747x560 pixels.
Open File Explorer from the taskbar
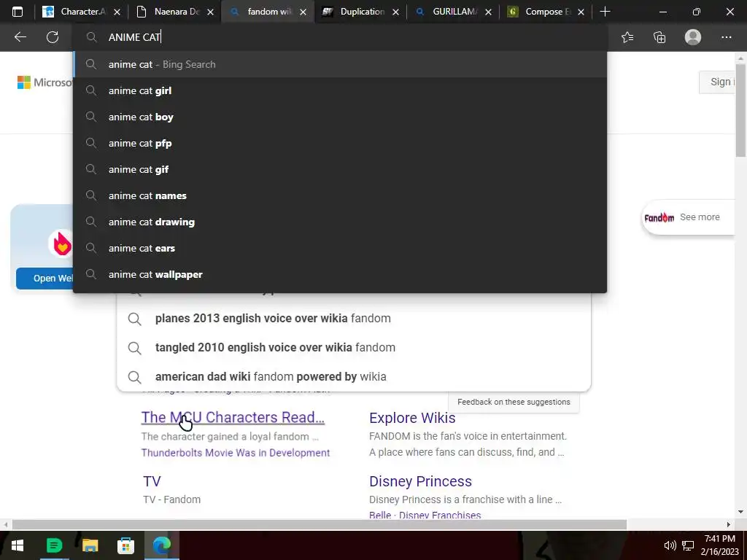(x=90, y=545)
